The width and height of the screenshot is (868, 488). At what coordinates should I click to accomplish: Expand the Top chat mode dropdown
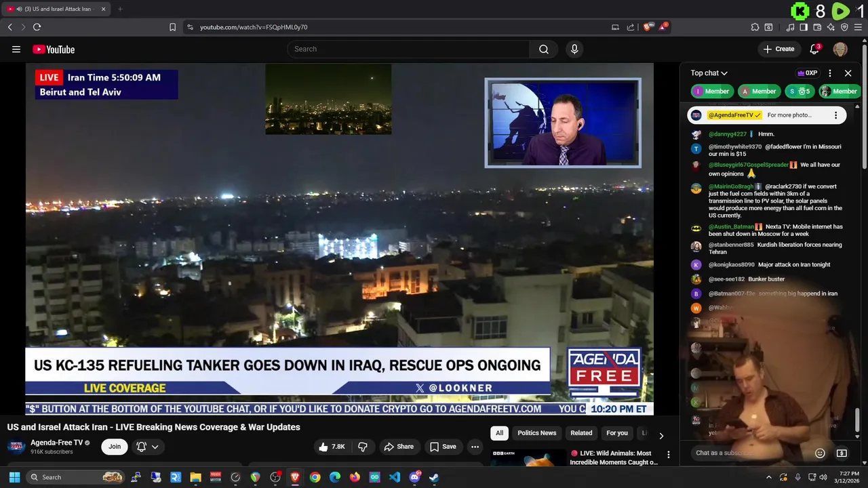pyautogui.click(x=709, y=73)
